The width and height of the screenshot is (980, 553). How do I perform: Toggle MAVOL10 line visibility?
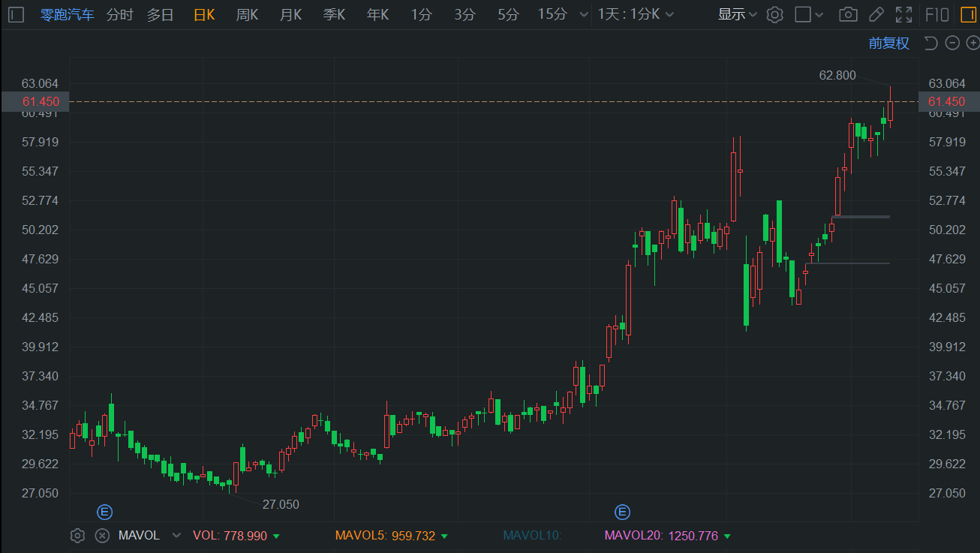click(531, 536)
